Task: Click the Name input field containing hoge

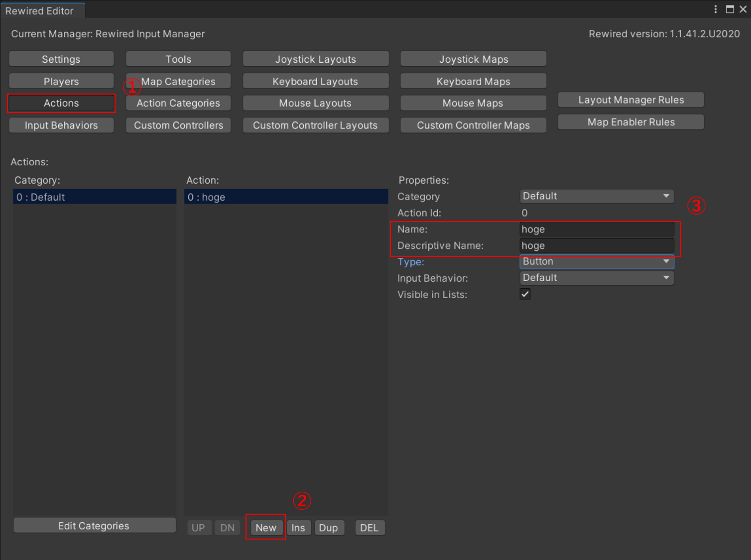Action: (596, 229)
